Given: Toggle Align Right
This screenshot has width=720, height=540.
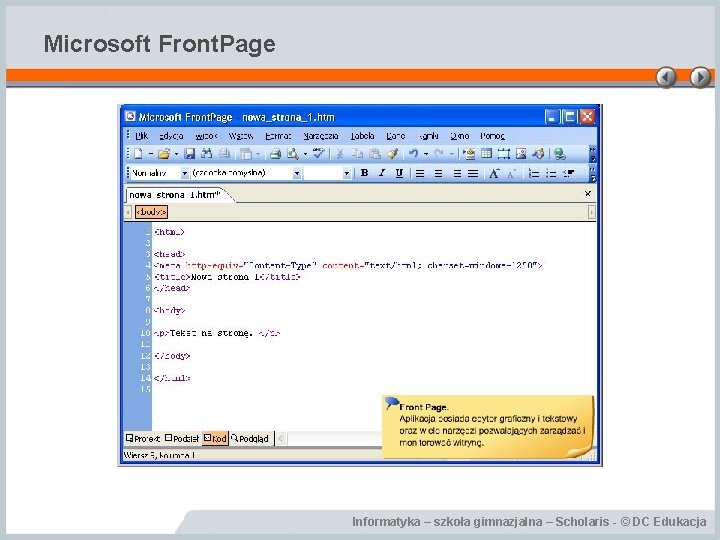Looking at the screenshot, I should 457,173.
